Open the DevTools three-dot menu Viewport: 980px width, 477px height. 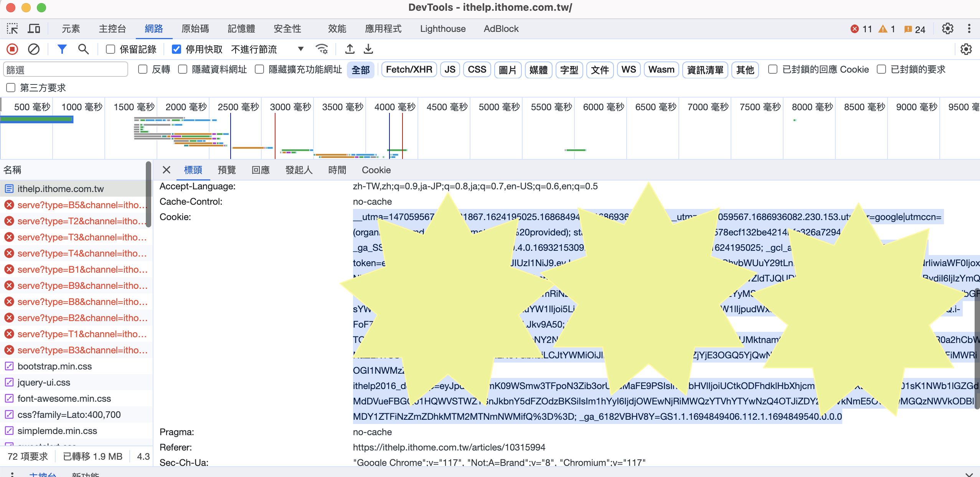tap(969, 29)
